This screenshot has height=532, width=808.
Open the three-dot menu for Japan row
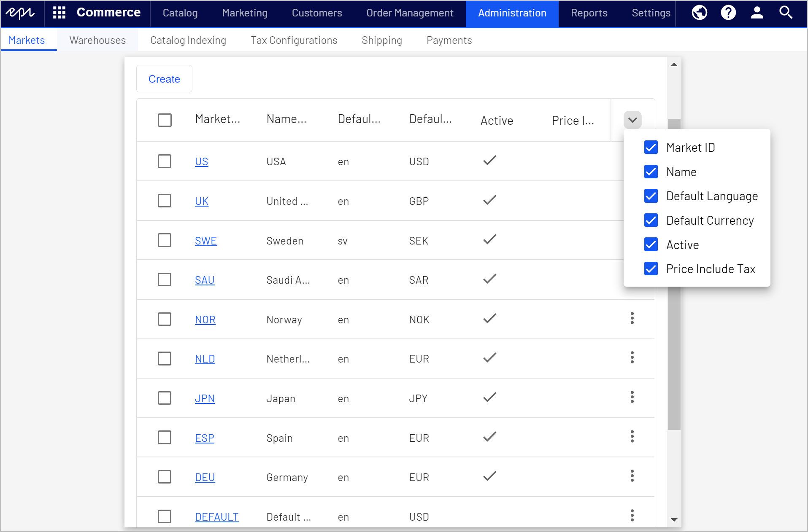(x=632, y=397)
